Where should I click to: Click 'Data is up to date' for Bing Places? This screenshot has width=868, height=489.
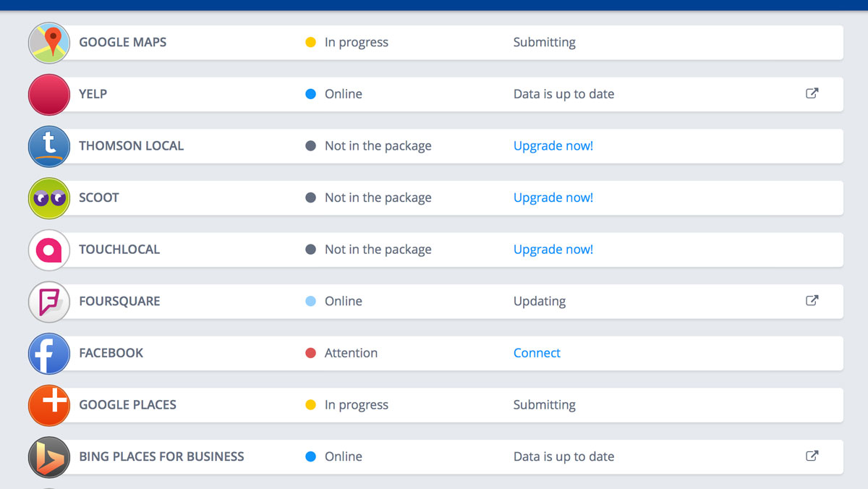coord(564,456)
